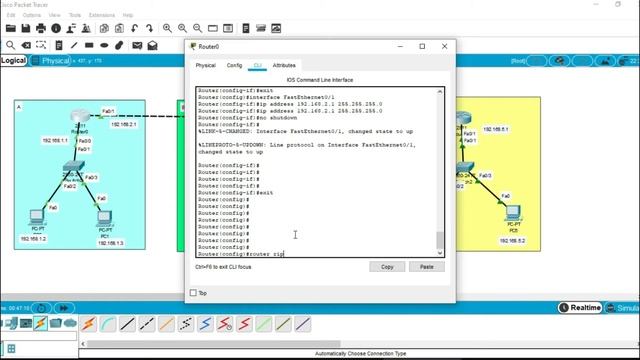
Task: Add a Complex PDU open envelope
Action: pyautogui.click(x=152, y=45)
